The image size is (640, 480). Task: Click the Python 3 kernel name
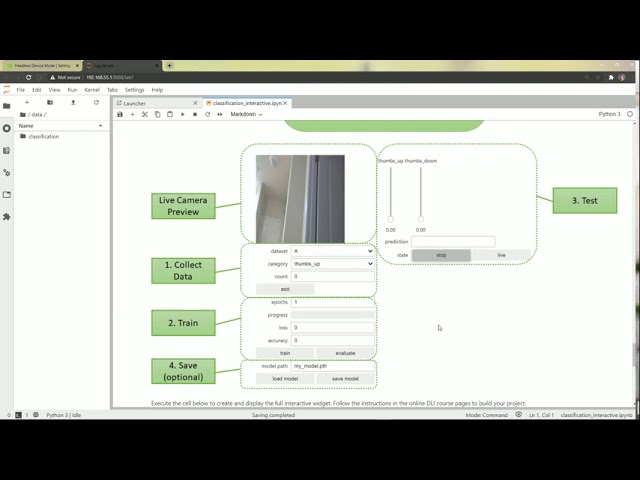pos(609,114)
